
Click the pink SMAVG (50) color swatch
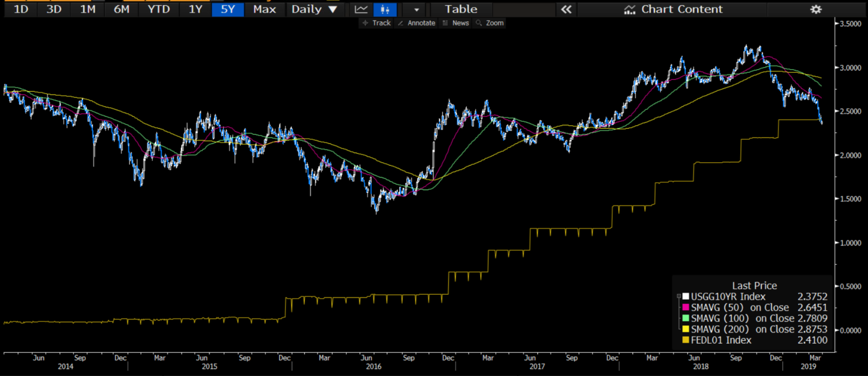coord(686,307)
